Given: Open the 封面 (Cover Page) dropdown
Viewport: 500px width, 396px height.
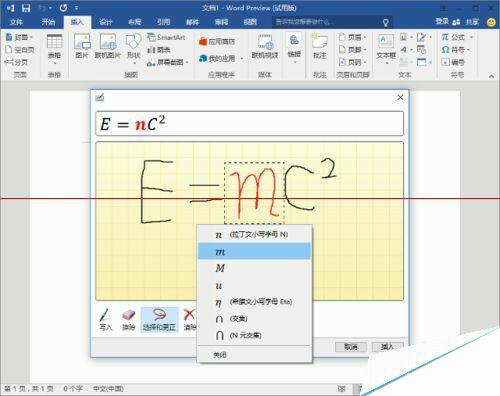Looking at the screenshot, I should pos(20,37).
